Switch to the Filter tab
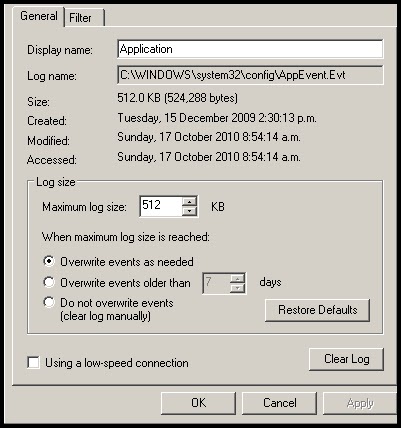Screen dimensions: 401x428 [x=84, y=18]
